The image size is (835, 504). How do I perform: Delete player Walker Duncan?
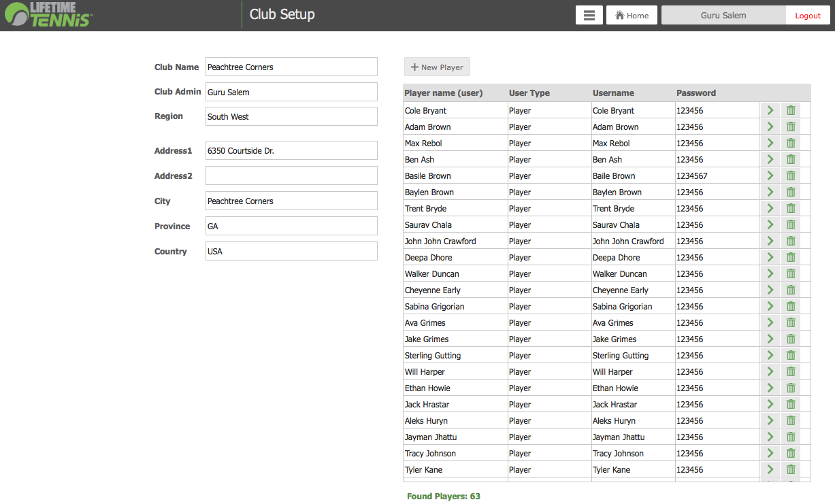(791, 273)
